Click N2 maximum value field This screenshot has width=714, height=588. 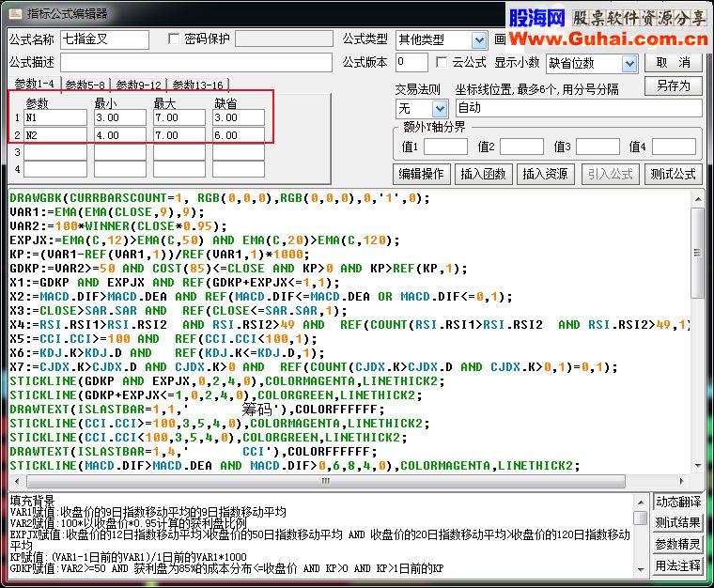tap(178, 135)
